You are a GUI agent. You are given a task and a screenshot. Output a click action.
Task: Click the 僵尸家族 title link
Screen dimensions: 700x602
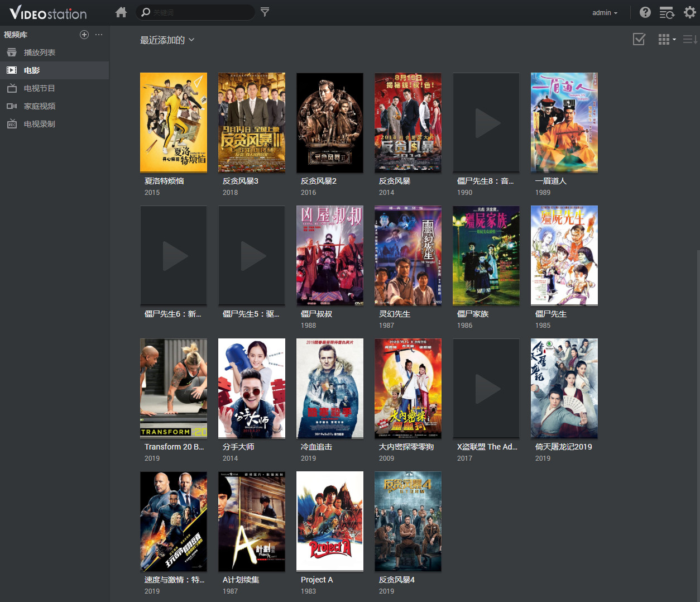click(473, 314)
